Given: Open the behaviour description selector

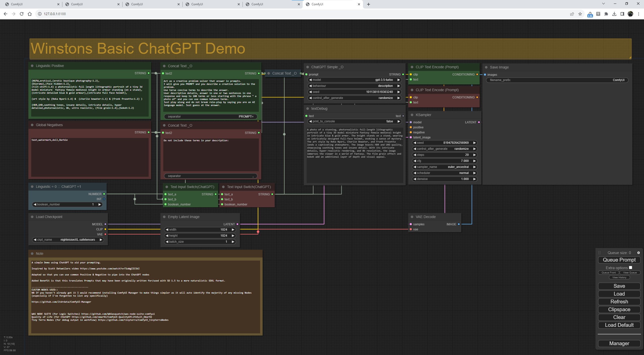Looking at the screenshot, I should point(355,86).
